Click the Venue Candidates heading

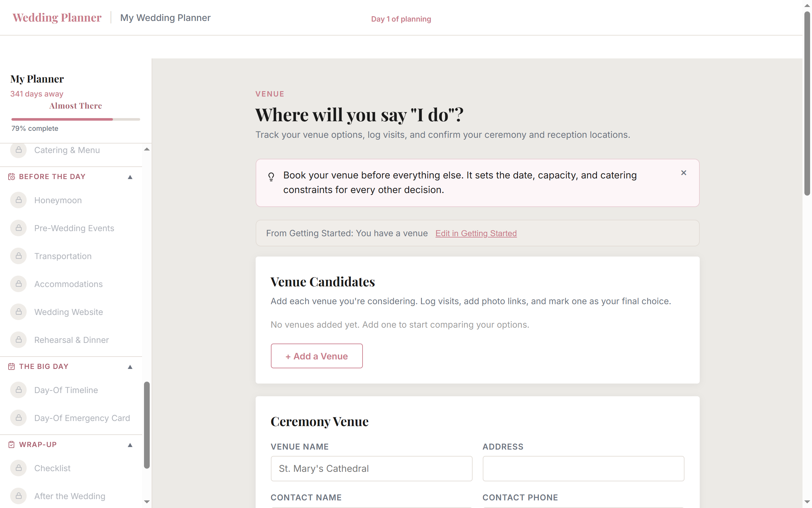323,282
